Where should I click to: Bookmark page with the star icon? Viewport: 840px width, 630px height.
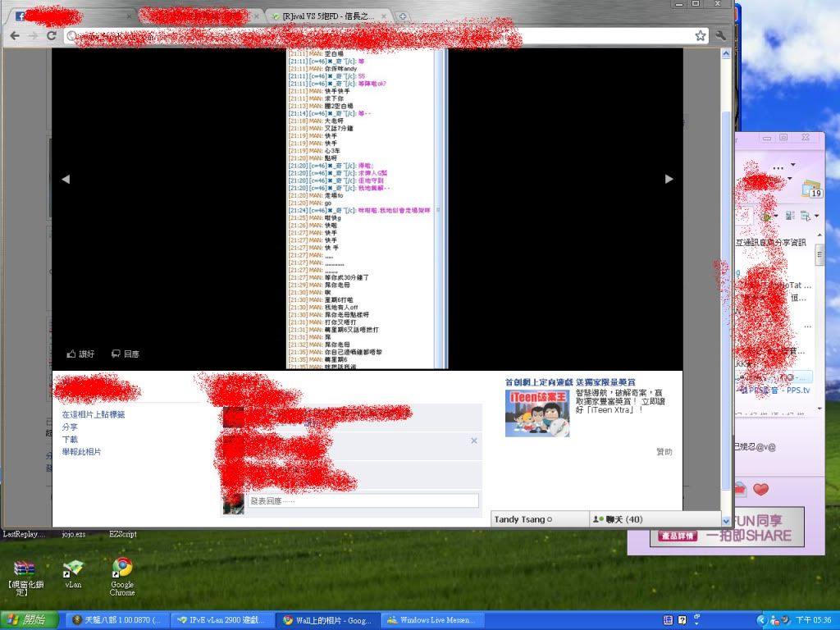[700, 35]
